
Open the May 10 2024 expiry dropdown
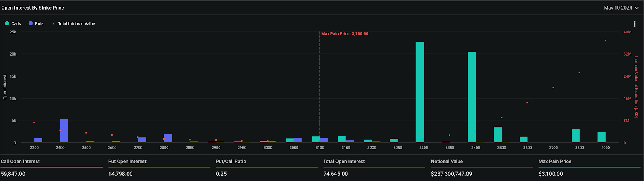pos(621,8)
